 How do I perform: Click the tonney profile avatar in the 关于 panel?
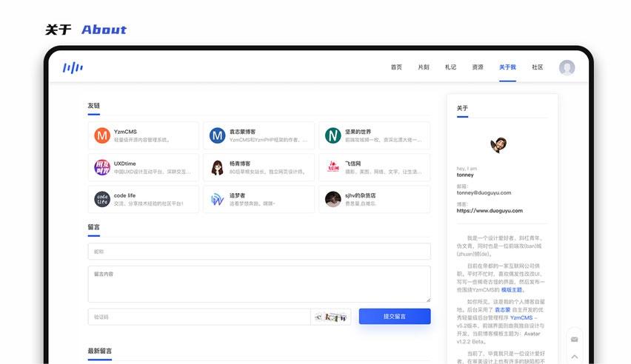click(498, 144)
